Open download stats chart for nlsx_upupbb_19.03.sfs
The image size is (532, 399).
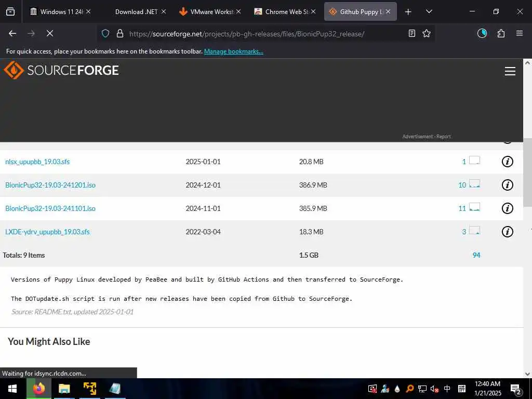click(474, 161)
